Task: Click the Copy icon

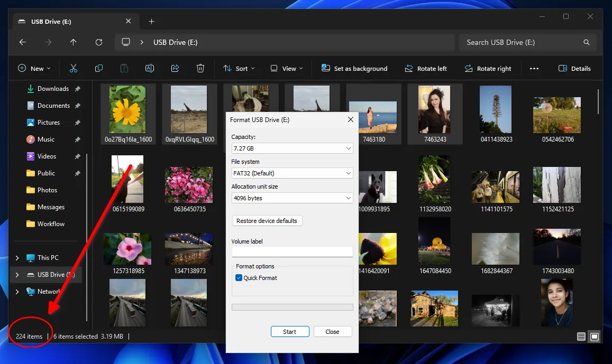Action: pyautogui.click(x=99, y=68)
